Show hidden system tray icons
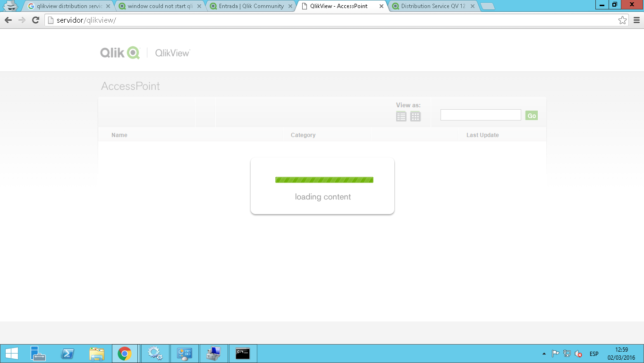644x363 pixels. click(x=544, y=354)
